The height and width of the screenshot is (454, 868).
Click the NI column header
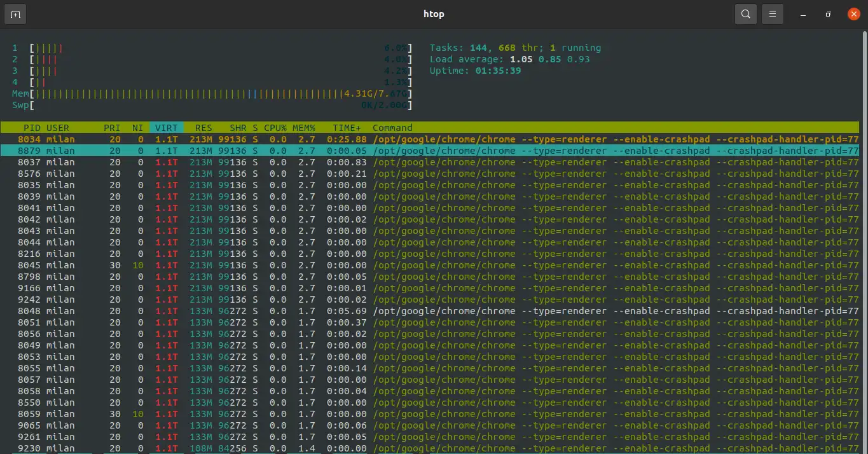(137, 128)
